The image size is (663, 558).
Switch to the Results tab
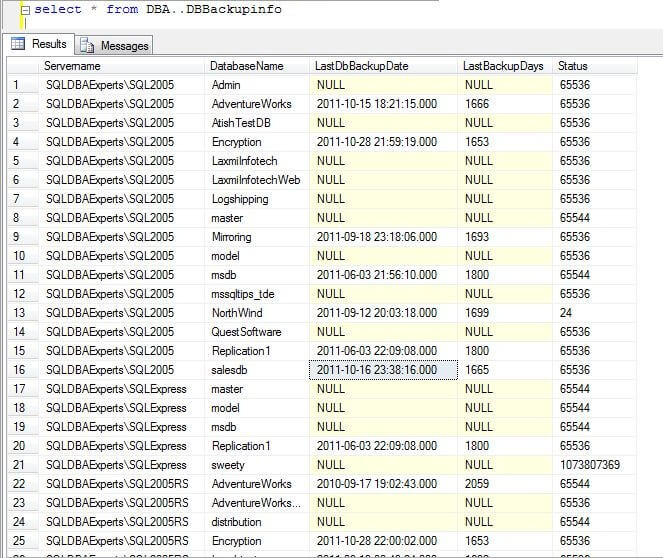coord(39,44)
